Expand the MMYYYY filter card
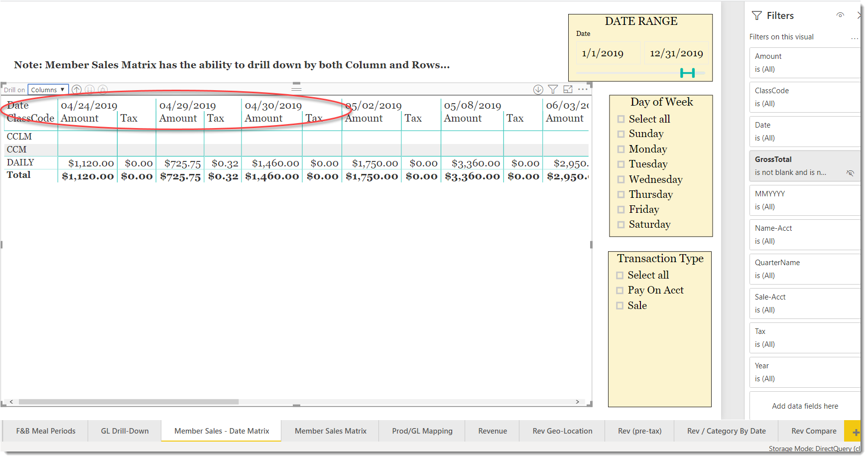Image resolution: width=868 pixels, height=459 pixels. [x=805, y=200]
